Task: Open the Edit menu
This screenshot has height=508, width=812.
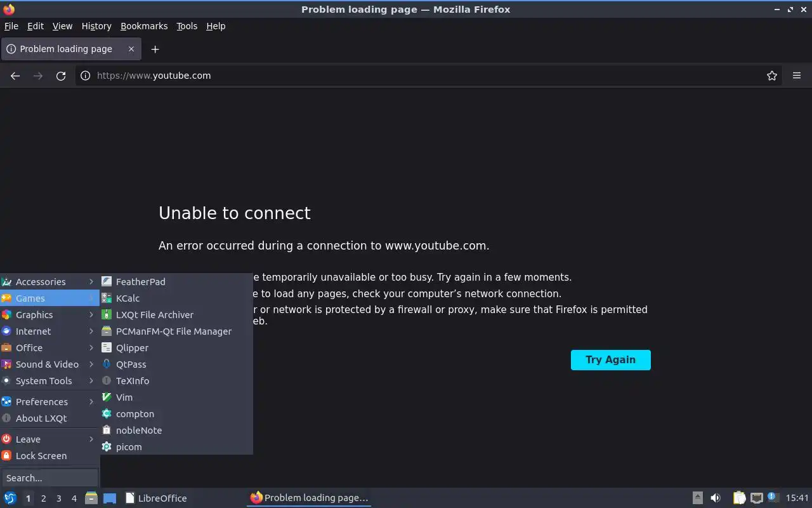Action: coord(36,26)
